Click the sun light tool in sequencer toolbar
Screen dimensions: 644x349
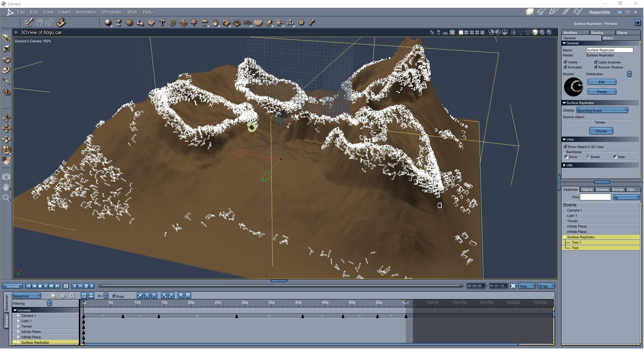point(63,296)
